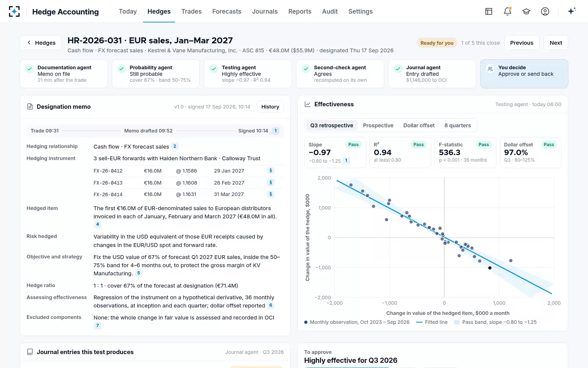588x368 pixels.
Task: Select the Q3 retrospective tab
Action: coord(332,126)
